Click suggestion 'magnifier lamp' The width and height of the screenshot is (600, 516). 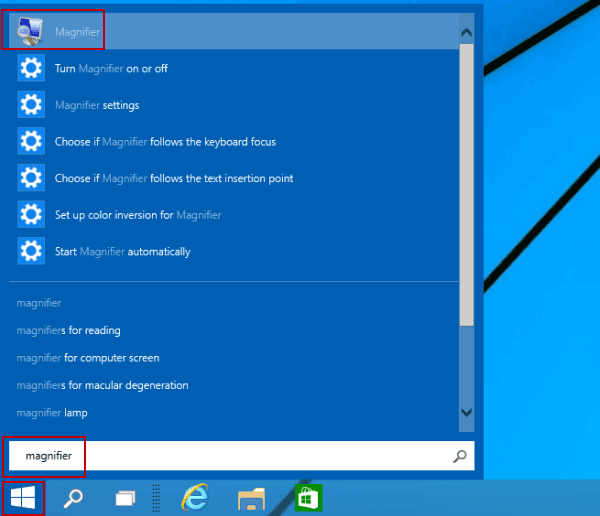[52, 413]
